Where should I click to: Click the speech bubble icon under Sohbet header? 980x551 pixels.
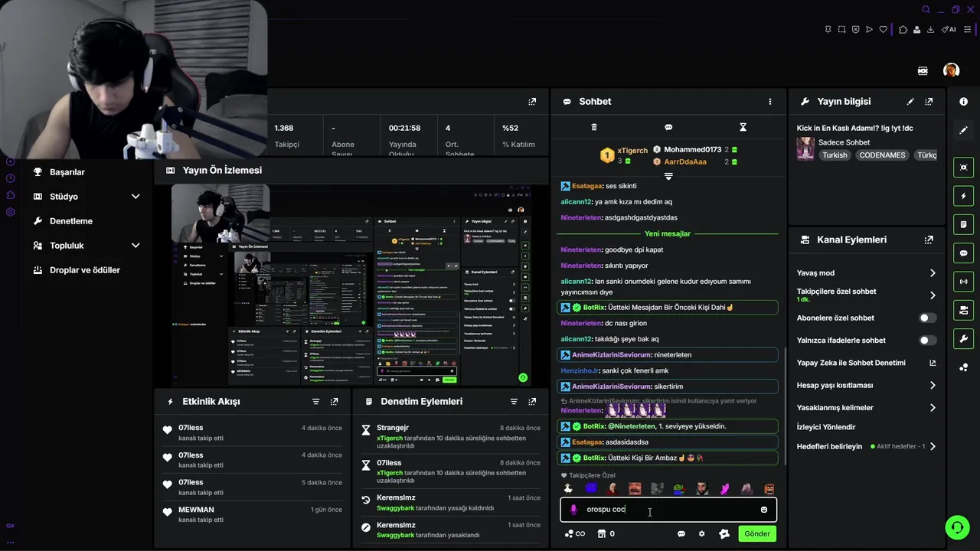point(668,127)
